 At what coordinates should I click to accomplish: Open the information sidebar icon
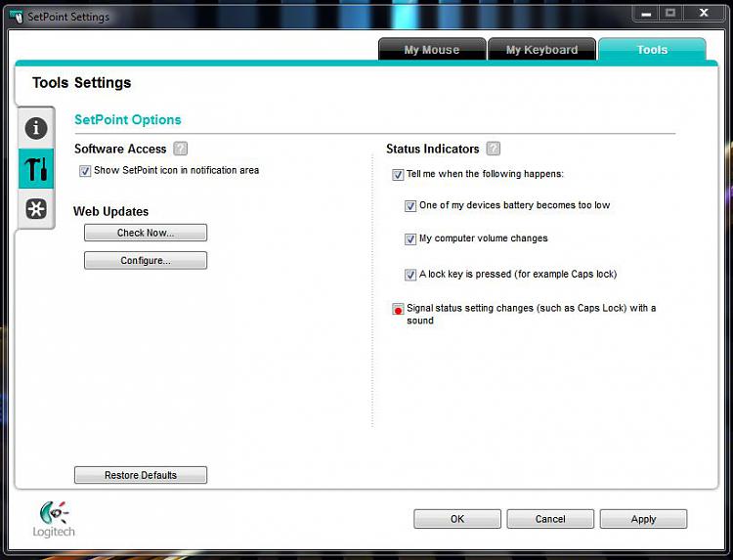36,128
